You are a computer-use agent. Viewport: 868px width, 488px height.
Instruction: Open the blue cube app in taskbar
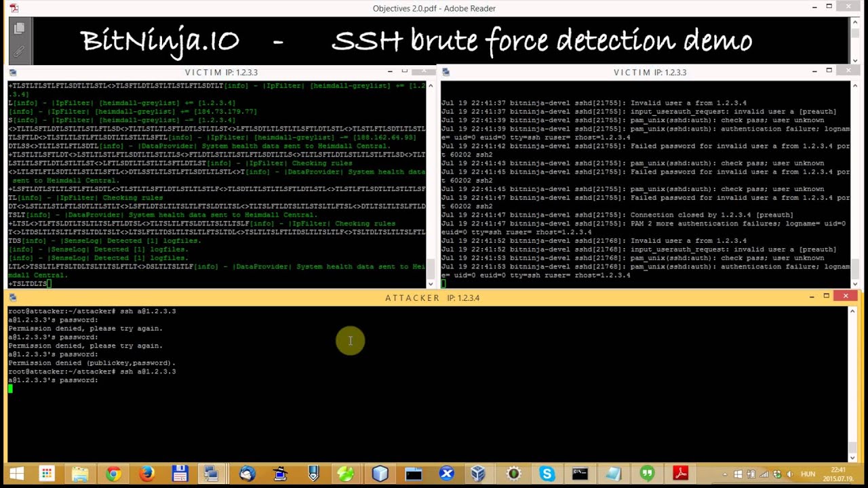(380, 474)
